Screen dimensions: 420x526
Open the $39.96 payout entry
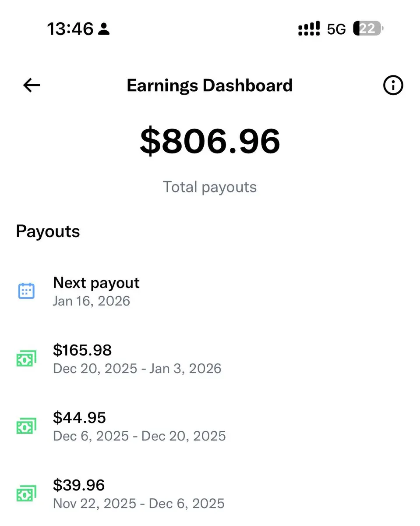[x=210, y=494]
